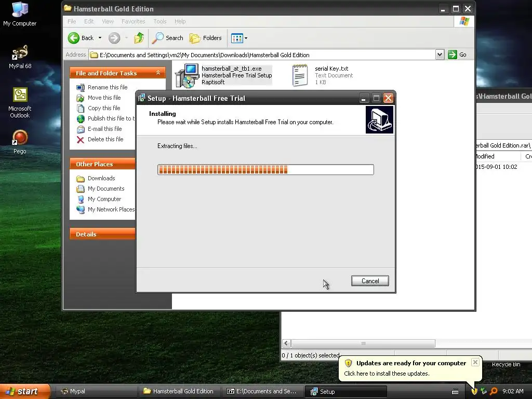Screen dimensions: 532x399
Task: Go to Downloads in Other Places
Action: [x=101, y=178]
